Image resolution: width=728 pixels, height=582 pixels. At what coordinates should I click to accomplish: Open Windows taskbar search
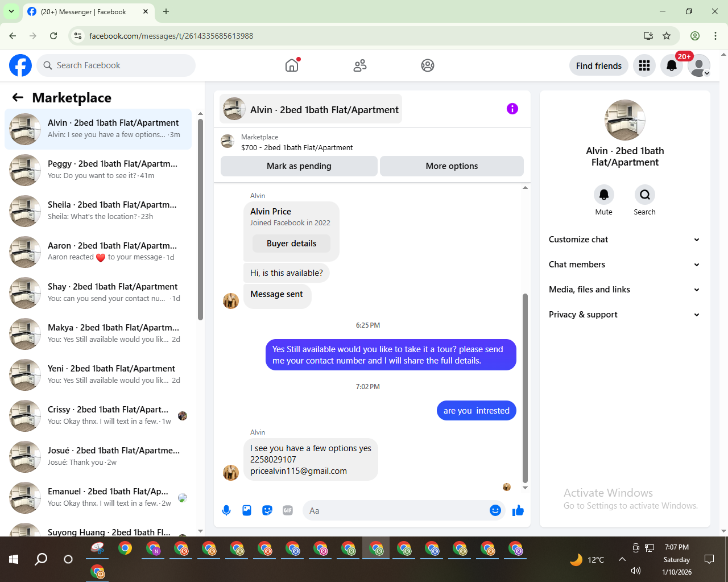[x=41, y=559]
